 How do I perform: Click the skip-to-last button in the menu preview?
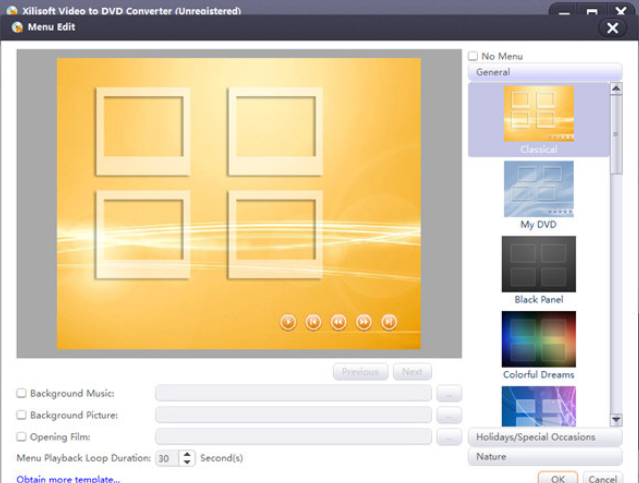point(389,322)
